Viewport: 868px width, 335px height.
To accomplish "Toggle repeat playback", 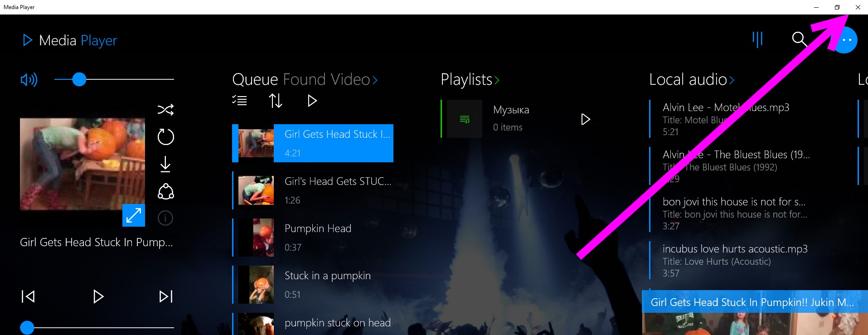I will (165, 137).
